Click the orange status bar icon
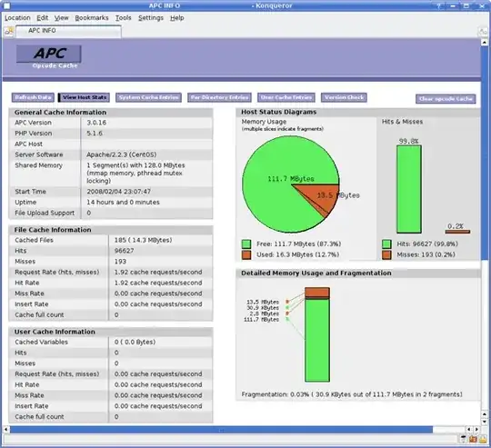The height and width of the screenshot is (448, 491). coord(473,439)
